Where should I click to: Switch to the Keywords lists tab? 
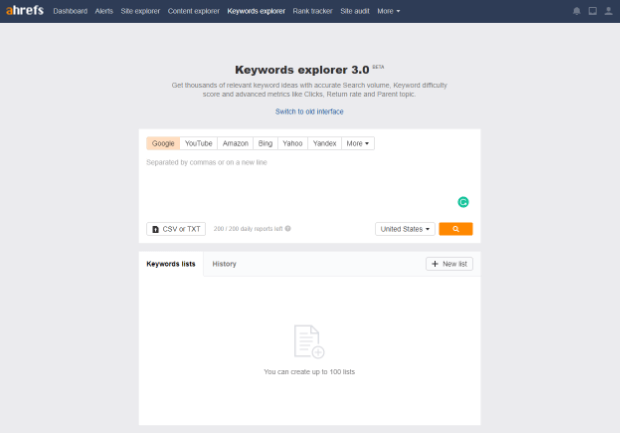pos(171,264)
